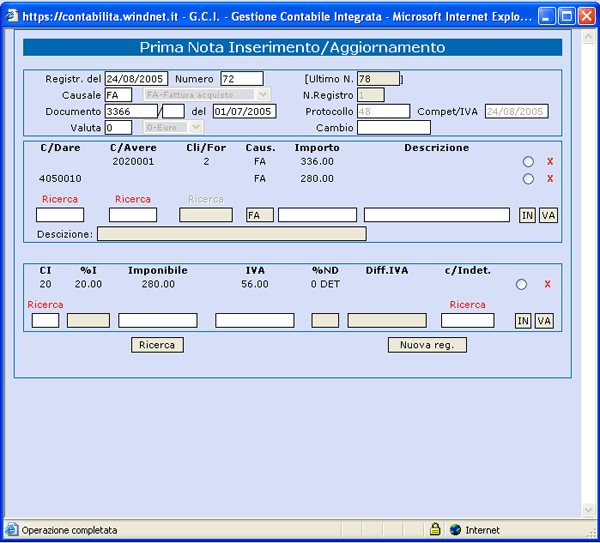Click the amount 336.00

pos(317,162)
